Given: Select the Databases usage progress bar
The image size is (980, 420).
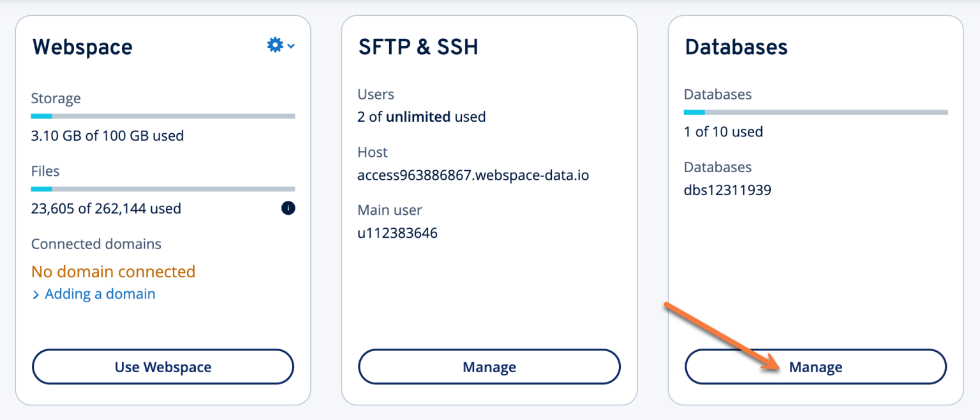Looking at the screenshot, I should tap(815, 112).
